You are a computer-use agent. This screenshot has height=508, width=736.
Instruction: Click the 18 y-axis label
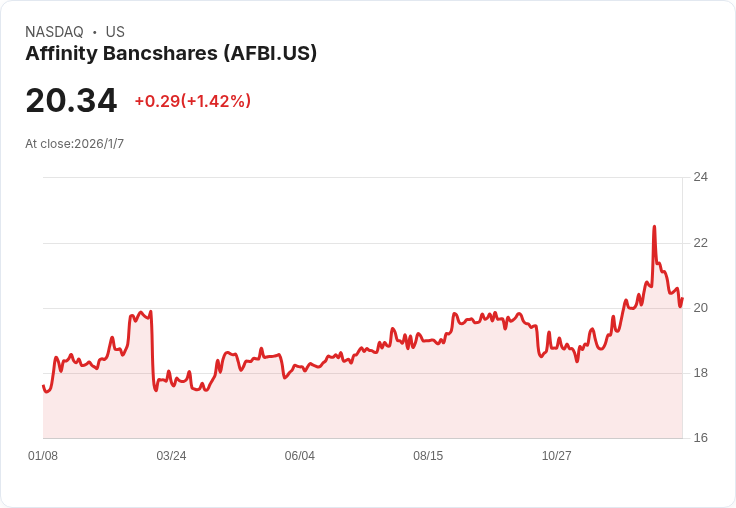pyautogui.click(x=700, y=373)
